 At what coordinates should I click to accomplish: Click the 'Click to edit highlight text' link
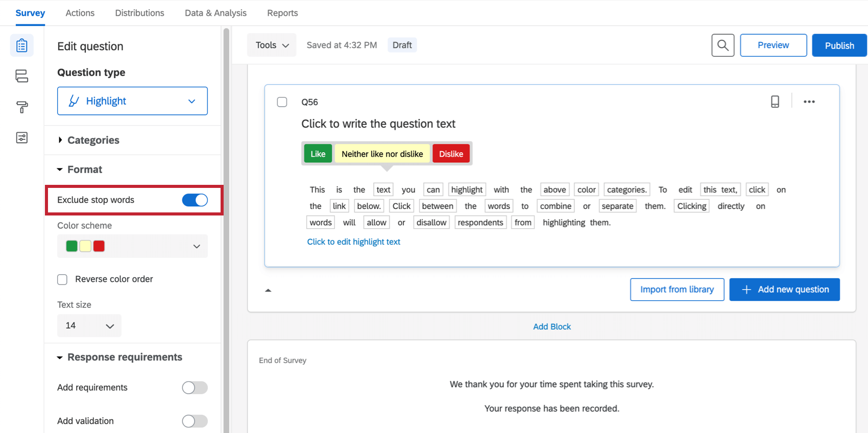pos(353,242)
